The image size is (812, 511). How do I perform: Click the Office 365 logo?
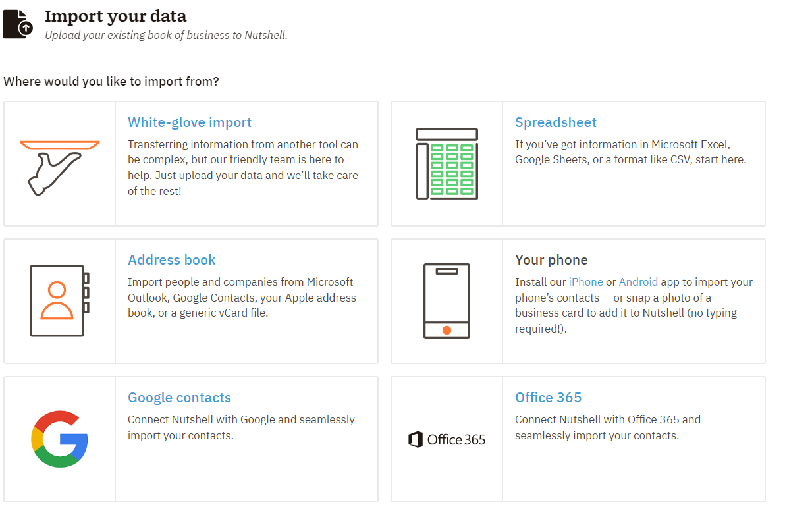(x=447, y=439)
